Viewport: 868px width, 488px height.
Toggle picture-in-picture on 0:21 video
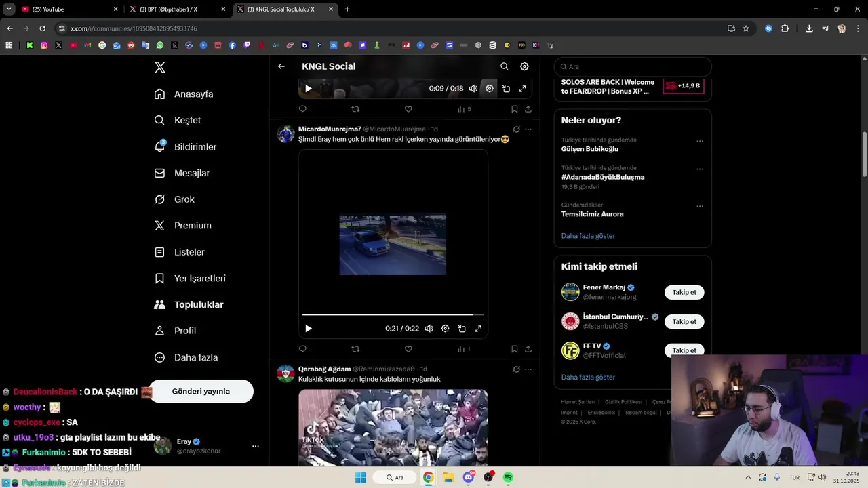pos(462,329)
